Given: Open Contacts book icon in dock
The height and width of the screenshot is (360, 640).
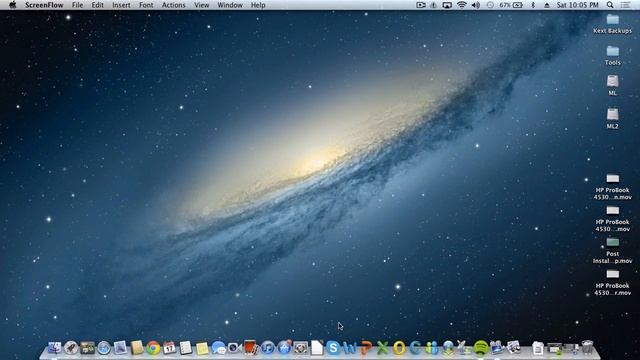Looking at the screenshot, I should coord(137,348).
